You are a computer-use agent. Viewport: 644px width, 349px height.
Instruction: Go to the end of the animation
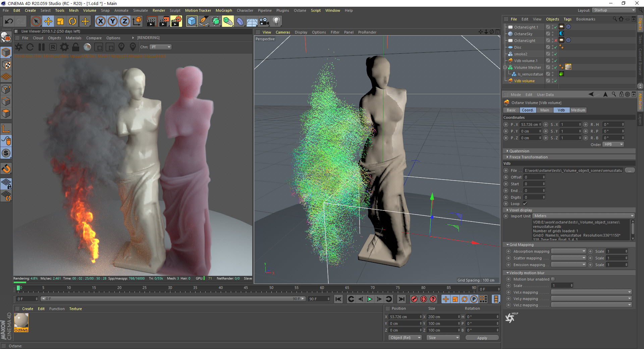point(401,299)
